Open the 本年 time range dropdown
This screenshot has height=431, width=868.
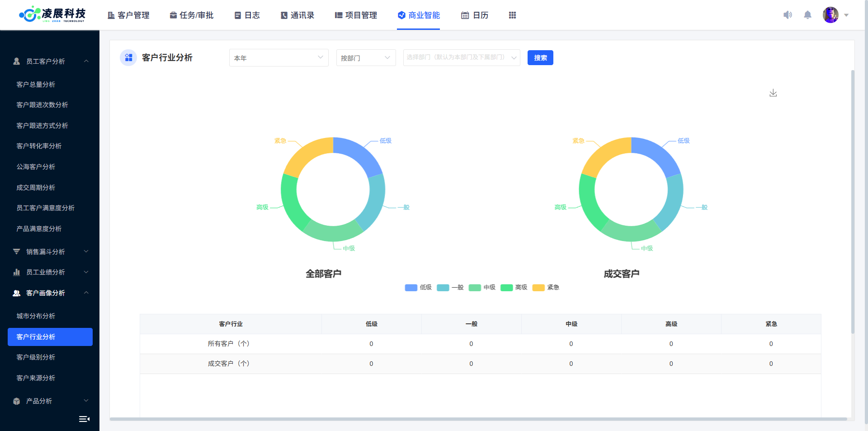coord(278,58)
